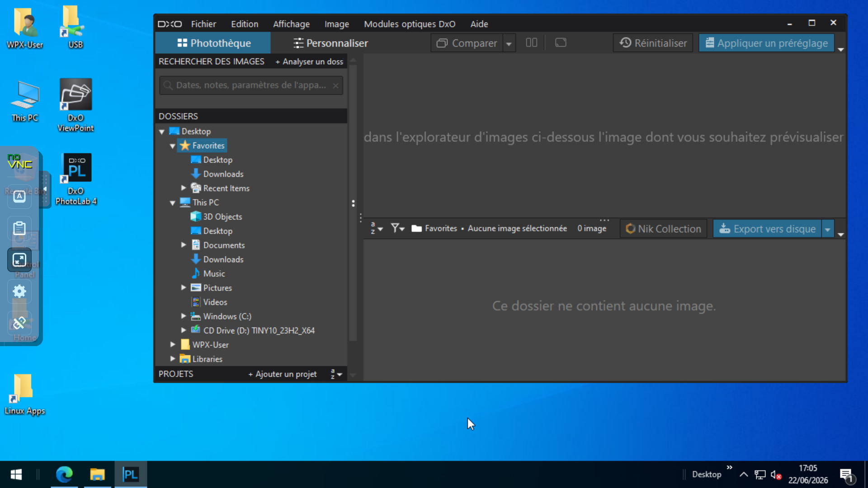Click the Réinitialiser button
Viewport: 868px width, 488px height.
[x=653, y=43]
